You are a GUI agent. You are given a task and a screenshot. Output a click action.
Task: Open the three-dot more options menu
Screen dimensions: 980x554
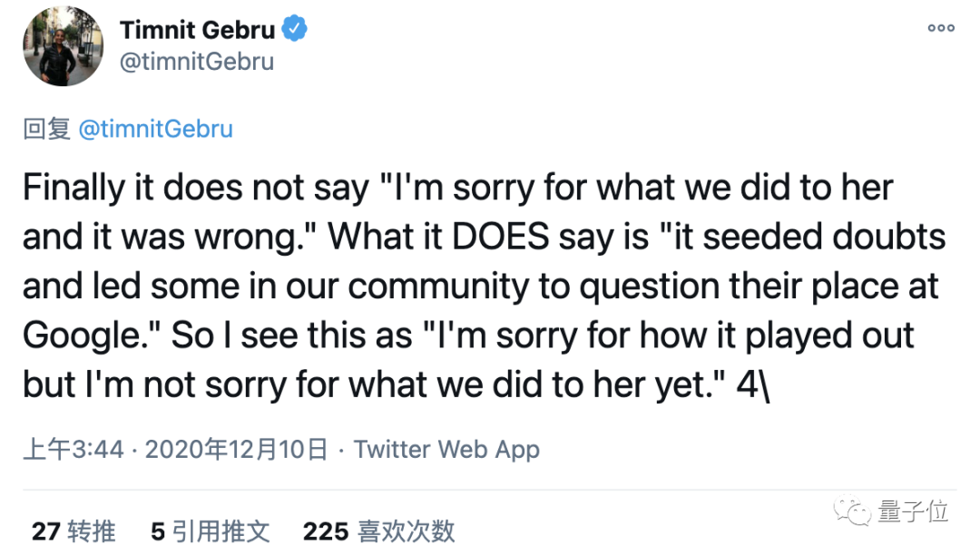[940, 28]
